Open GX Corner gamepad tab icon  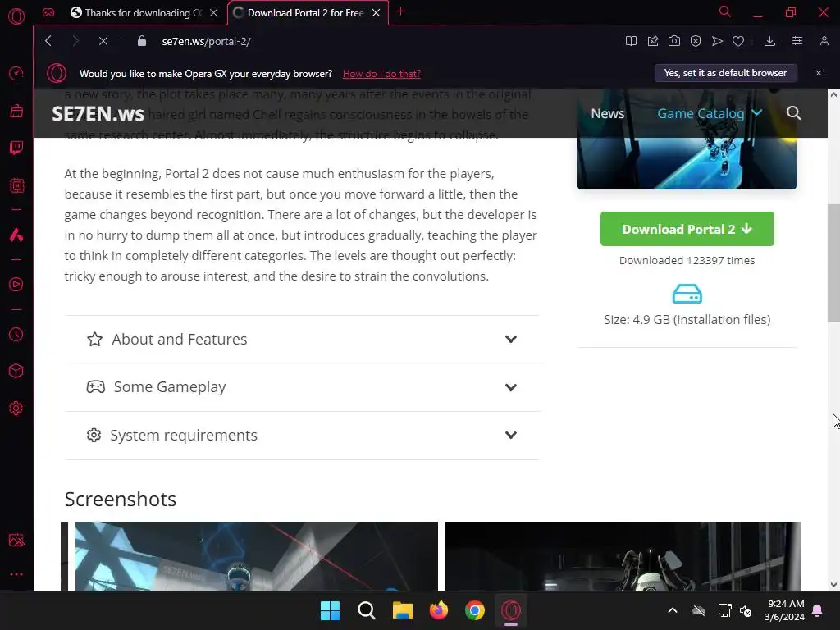[x=48, y=12]
